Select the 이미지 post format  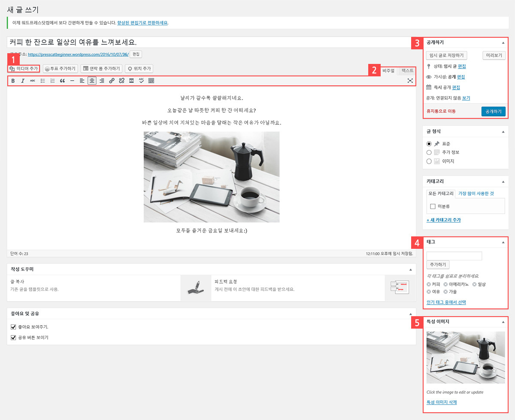[x=429, y=161]
